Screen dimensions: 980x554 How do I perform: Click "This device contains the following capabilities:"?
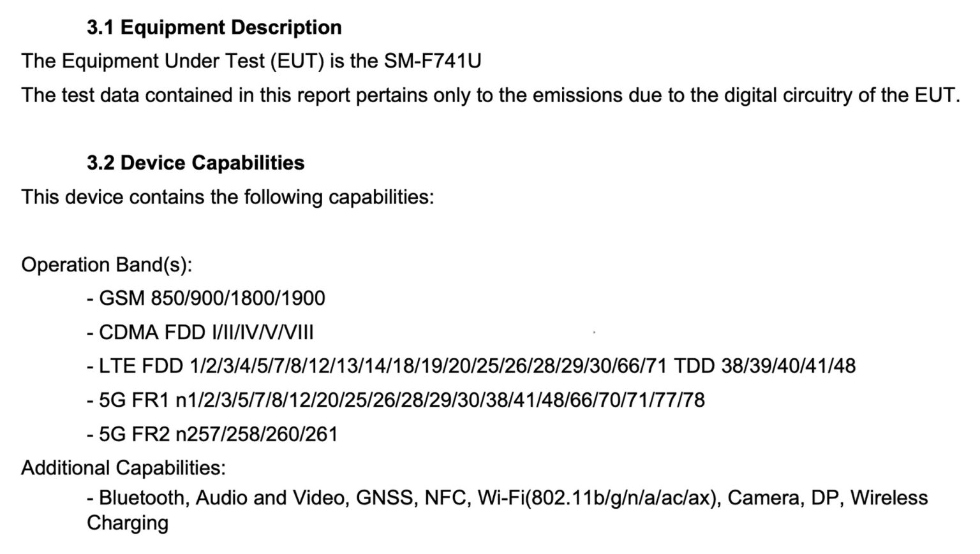coord(227,197)
